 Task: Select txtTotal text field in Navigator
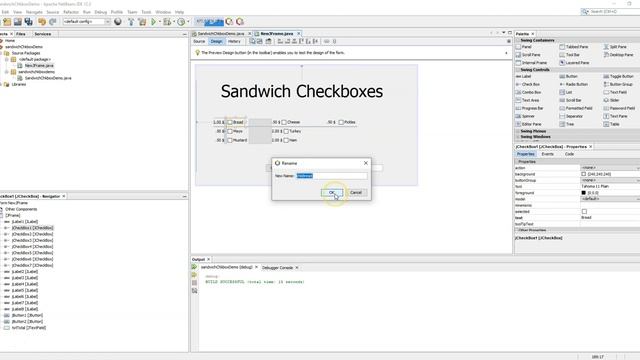[x=29, y=327]
